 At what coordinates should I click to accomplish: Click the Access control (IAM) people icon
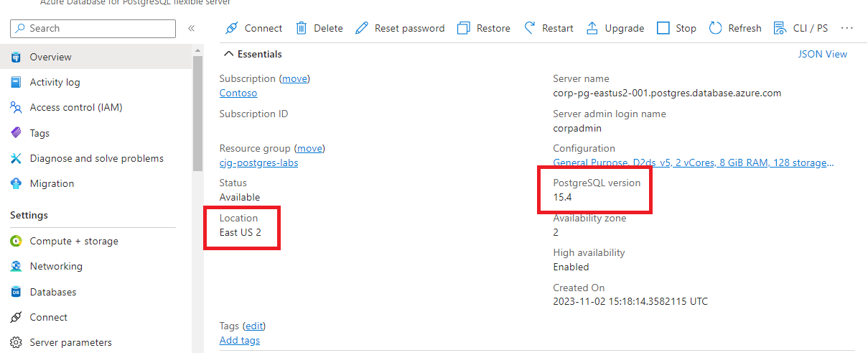click(16, 107)
